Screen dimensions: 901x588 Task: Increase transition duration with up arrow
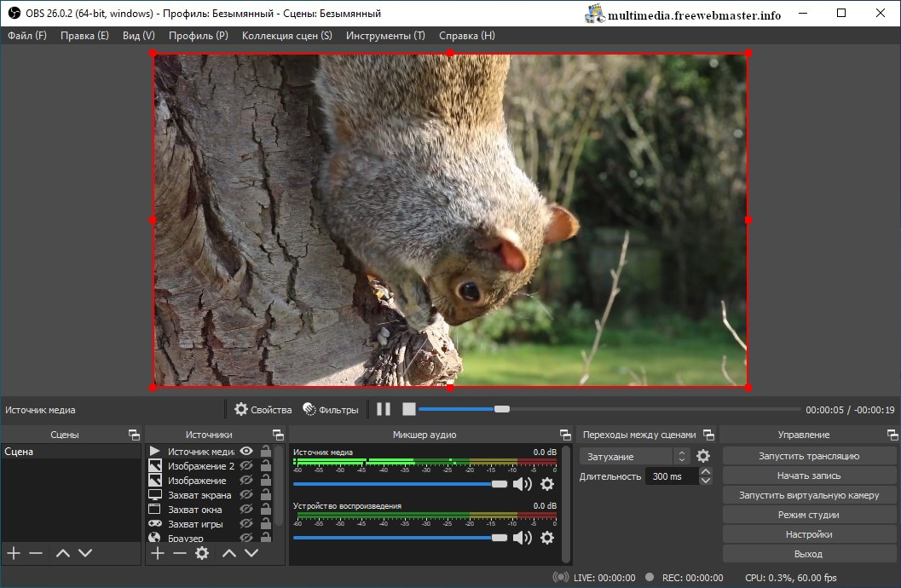point(706,471)
